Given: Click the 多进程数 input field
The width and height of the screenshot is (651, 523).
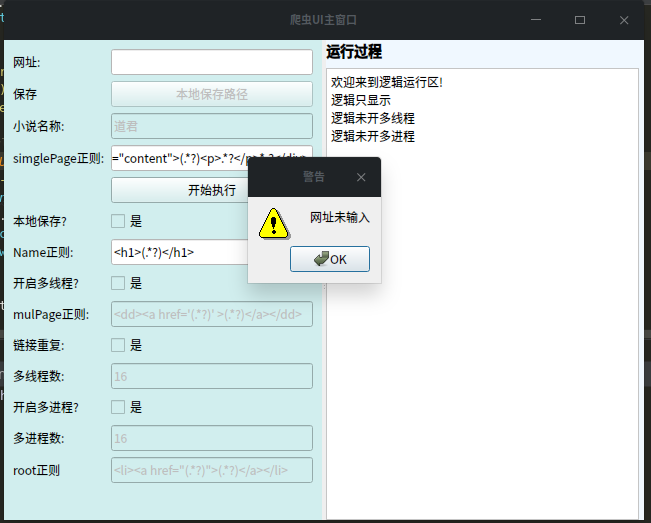Looking at the screenshot, I should tap(212, 438).
